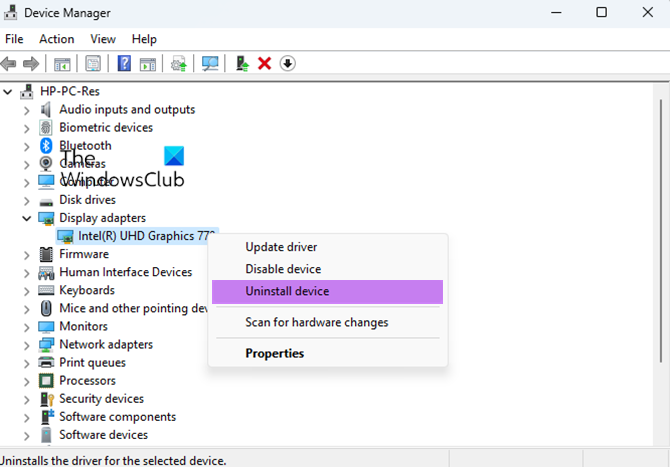The width and height of the screenshot is (670, 468).
Task: Click the Security devices key icon
Action: pyautogui.click(x=47, y=399)
